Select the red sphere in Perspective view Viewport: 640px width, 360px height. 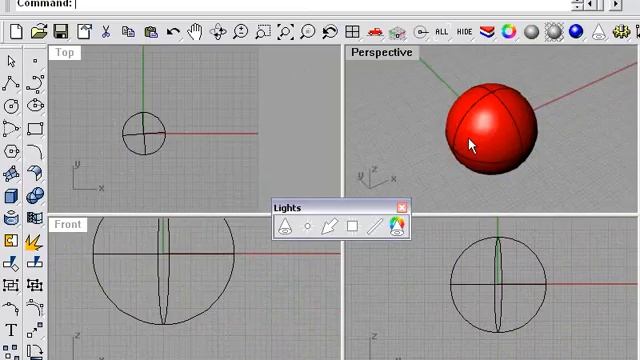click(491, 129)
